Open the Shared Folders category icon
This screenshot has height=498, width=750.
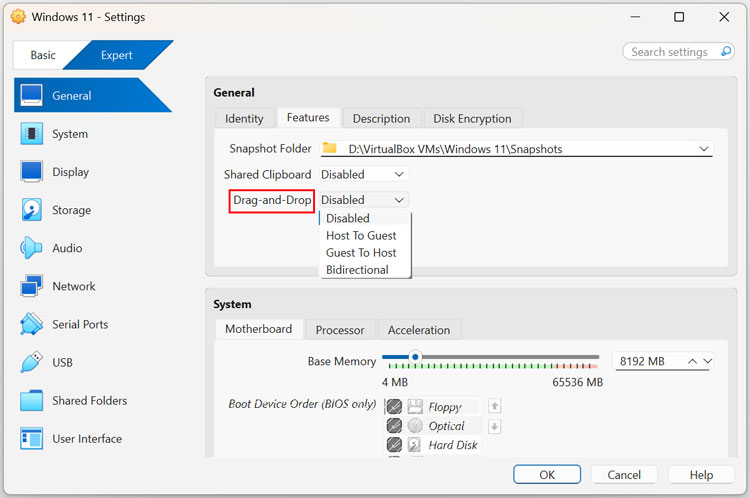click(x=32, y=400)
